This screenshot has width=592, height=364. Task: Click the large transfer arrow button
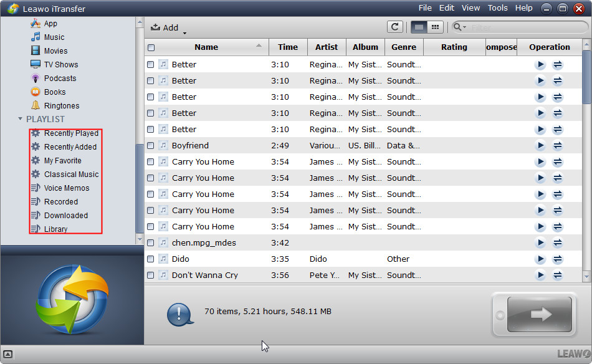[540, 314]
